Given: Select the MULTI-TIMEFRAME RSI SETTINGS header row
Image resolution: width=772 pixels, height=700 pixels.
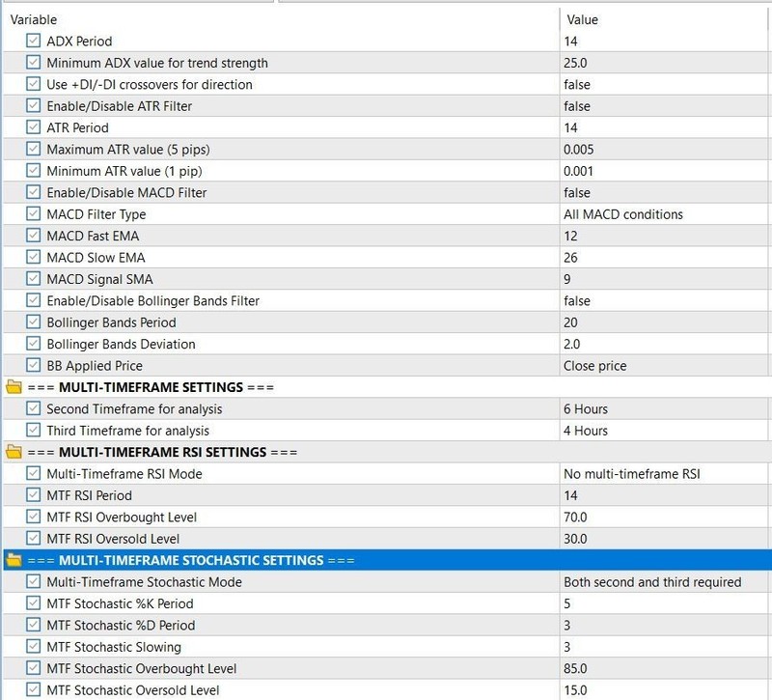Looking at the screenshot, I should point(388,452).
